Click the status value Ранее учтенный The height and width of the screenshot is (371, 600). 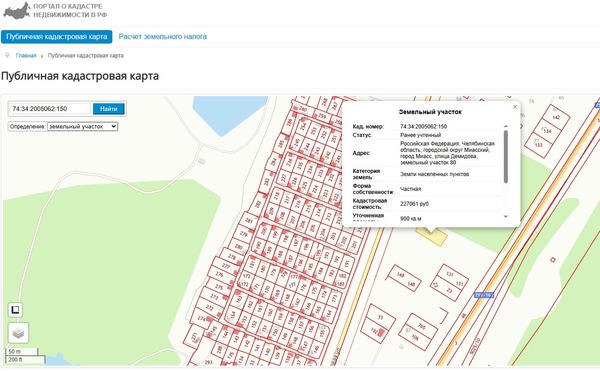point(421,135)
